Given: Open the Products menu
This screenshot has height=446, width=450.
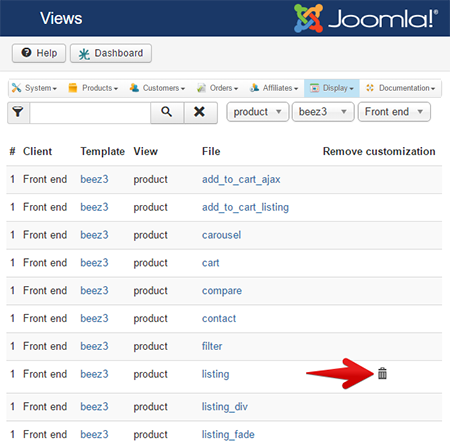Looking at the screenshot, I should tap(93, 88).
